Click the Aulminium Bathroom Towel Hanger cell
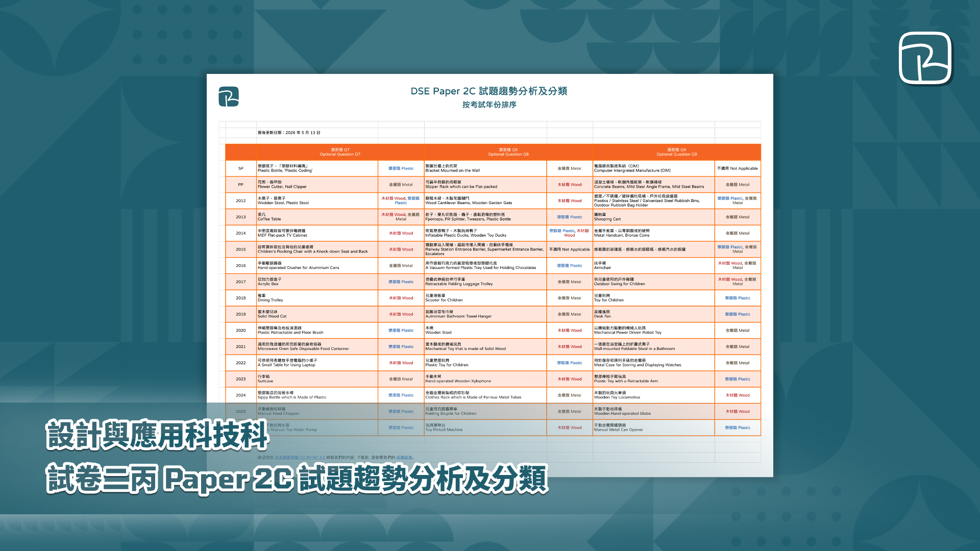The height and width of the screenshot is (551, 980). tap(485, 314)
